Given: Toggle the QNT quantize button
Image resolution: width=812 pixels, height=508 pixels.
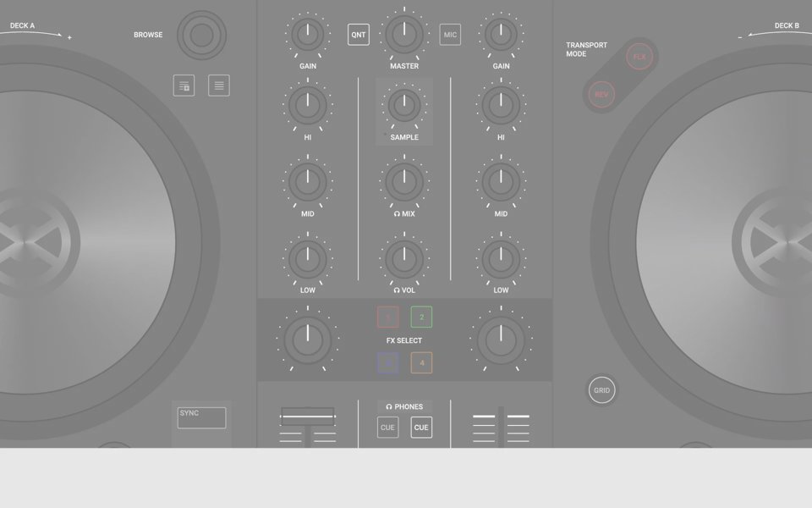Looking at the screenshot, I should (359, 35).
